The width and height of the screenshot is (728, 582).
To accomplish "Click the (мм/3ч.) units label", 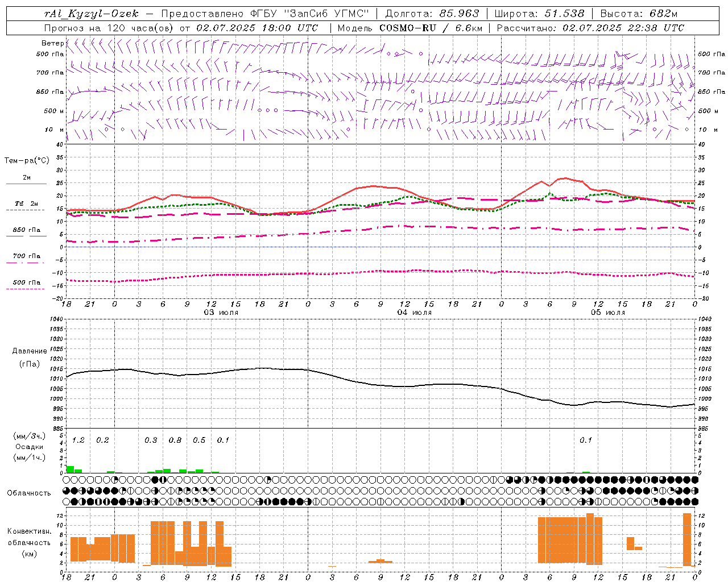I will tap(29, 436).
